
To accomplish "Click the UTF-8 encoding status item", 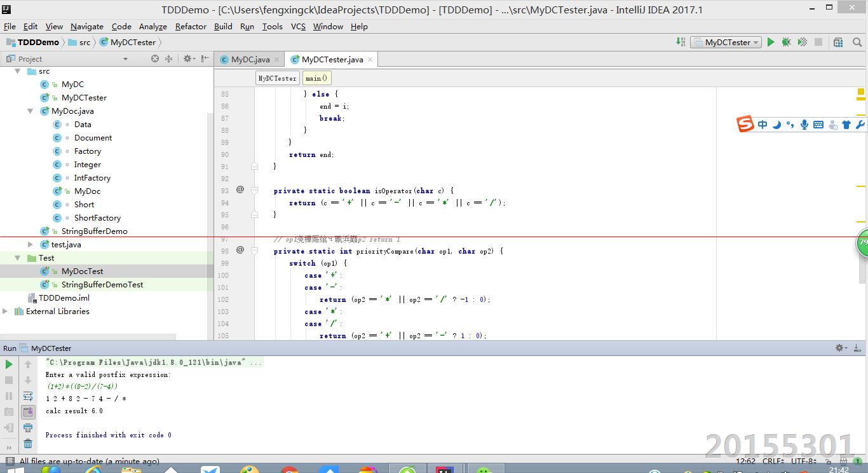I will click(804, 461).
